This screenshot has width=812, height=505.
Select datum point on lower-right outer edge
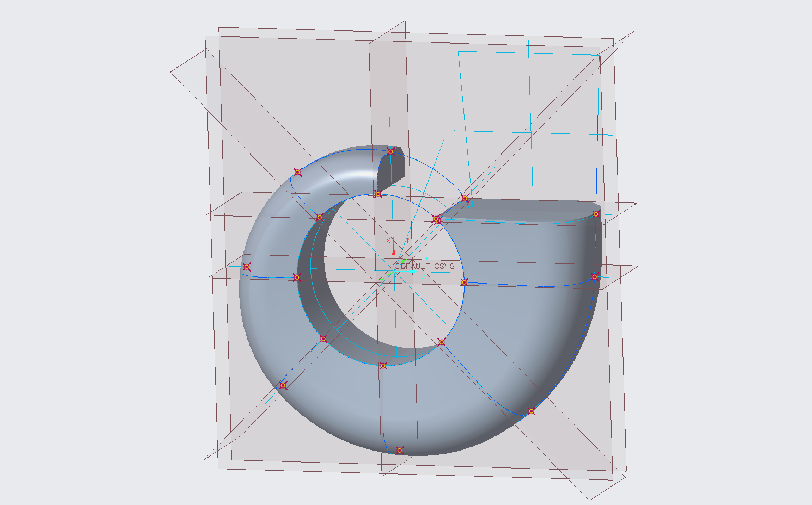(532, 411)
